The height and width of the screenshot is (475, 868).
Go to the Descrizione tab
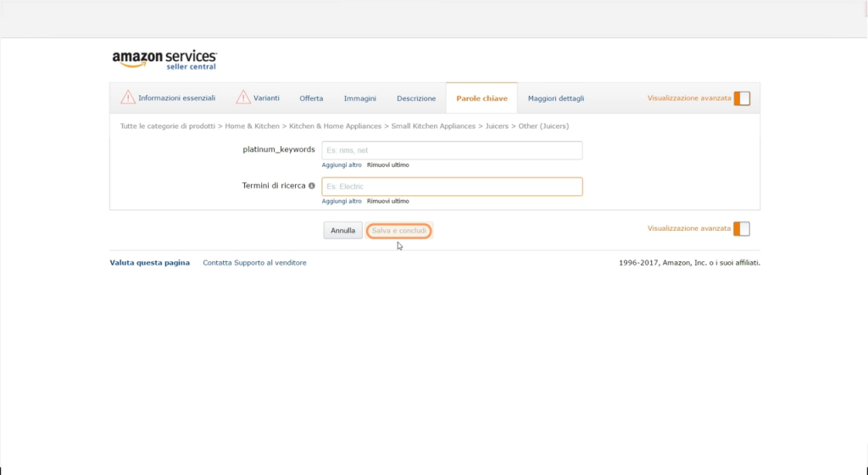(416, 98)
